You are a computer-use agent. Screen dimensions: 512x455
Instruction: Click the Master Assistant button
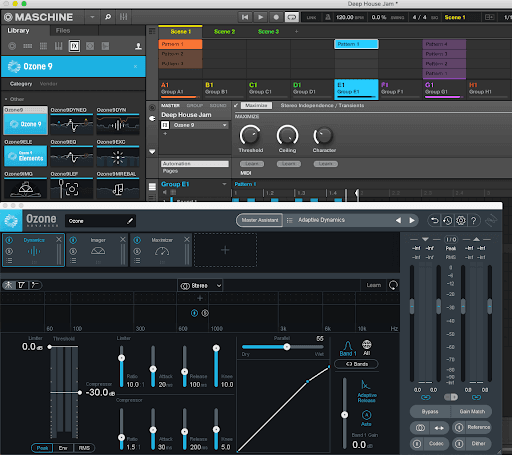(260, 220)
